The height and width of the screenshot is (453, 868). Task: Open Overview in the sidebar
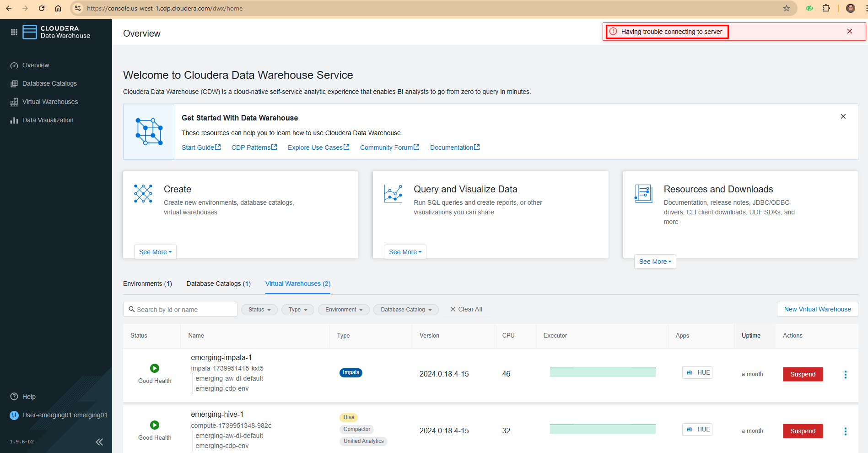coord(36,65)
